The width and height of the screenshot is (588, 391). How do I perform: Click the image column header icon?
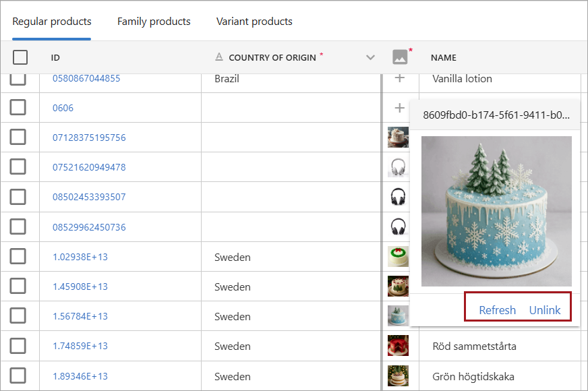(400, 57)
